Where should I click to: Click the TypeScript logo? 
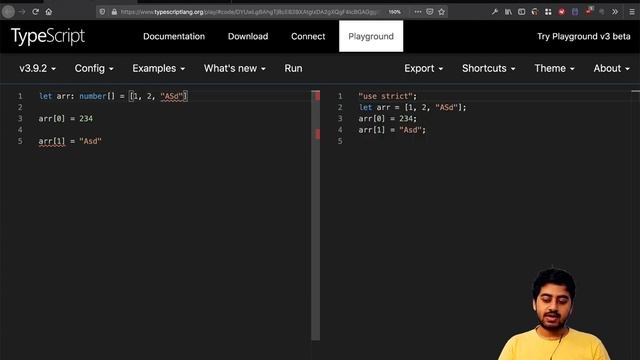(x=48, y=36)
